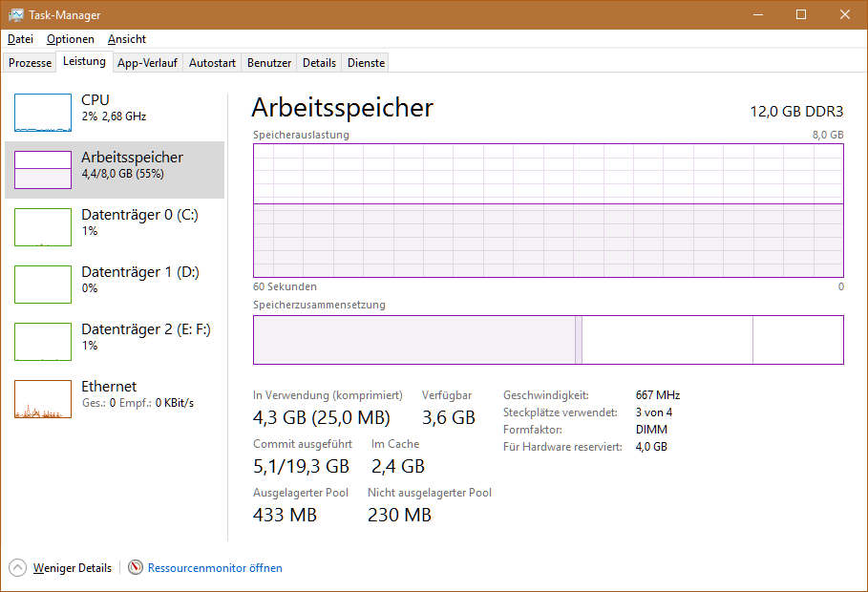The width and height of the screenshot is (868, 592).
Task: Minimize the Task-Manager window
Action: click(758, 14)
